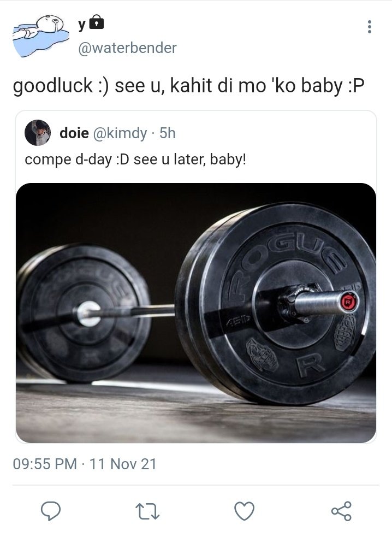View the Rogue barbell photo fullscreen
392x537 pixels.
tap(196, 312)
